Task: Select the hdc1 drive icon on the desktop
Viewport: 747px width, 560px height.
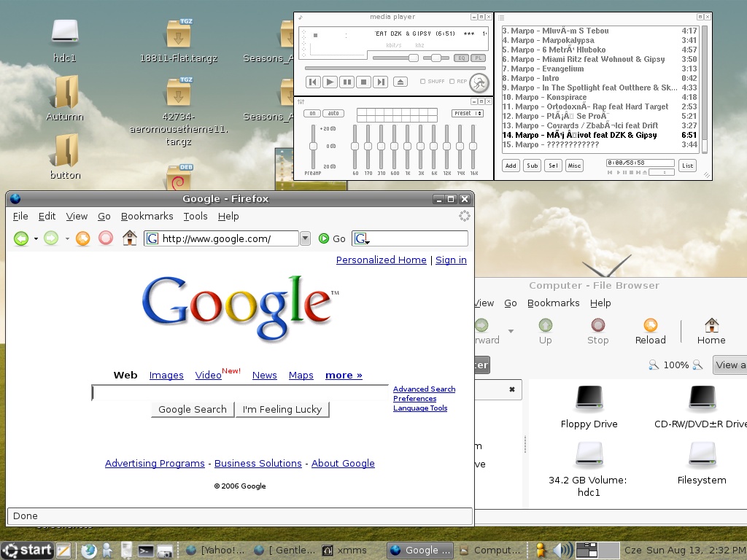Action: (x=65, y=31)
